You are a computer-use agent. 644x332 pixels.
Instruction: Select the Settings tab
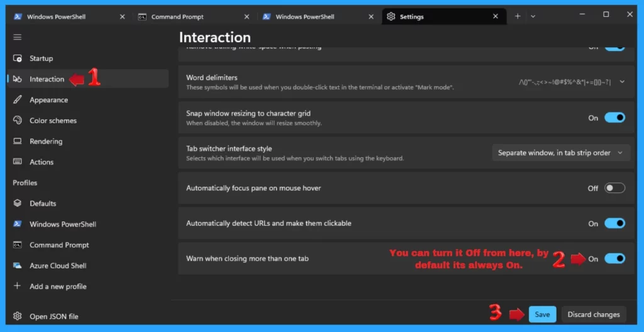pyautogui.click(x=444, y=17)
